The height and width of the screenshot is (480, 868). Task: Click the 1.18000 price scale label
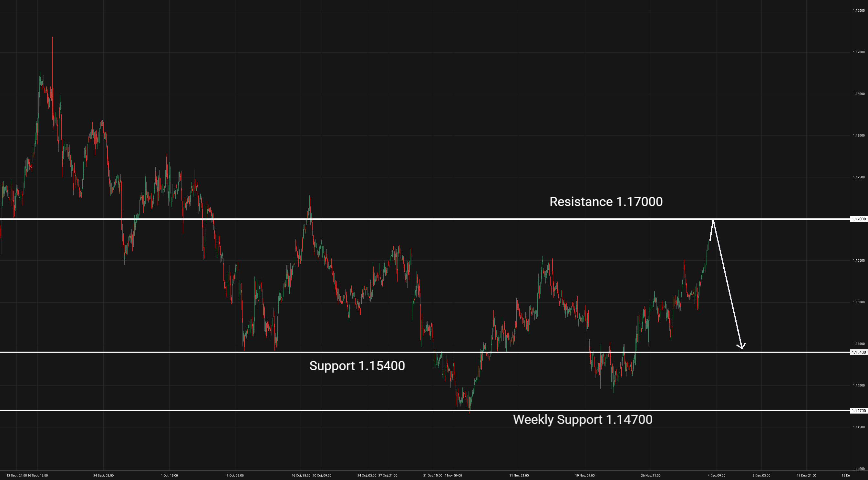pyautogui.click(x=859, y=136)
